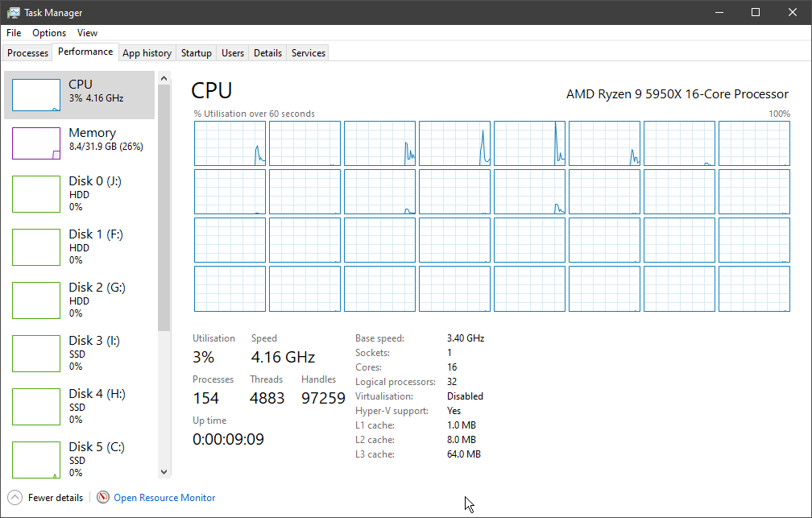Switch to the App history tab
The height and width of the screenshot is (518, 812).
pyautogui.click(x=147, y=53)
